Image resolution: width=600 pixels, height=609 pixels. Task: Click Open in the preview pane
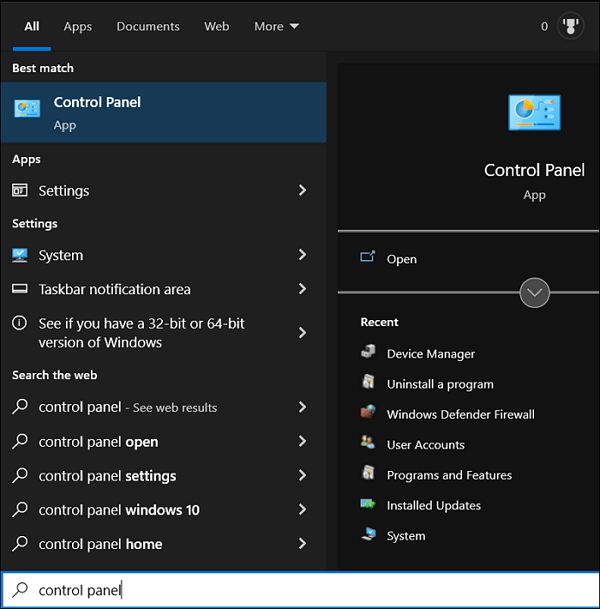point(401,259)
